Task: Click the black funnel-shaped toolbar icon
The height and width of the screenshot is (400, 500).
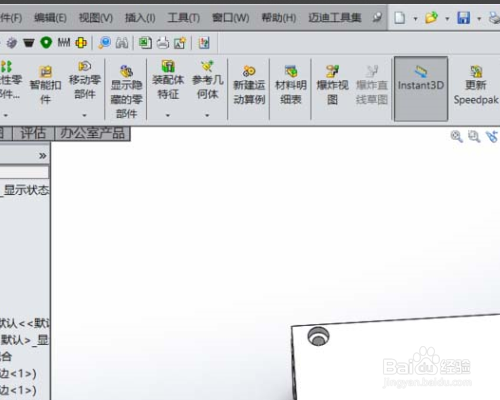Action: 29,43
